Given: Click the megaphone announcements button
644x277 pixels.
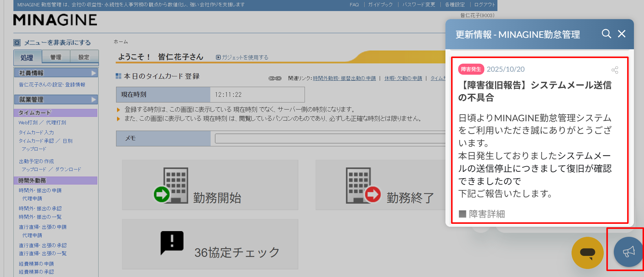Looking at the screenshot, I should [x=628, y=252].
